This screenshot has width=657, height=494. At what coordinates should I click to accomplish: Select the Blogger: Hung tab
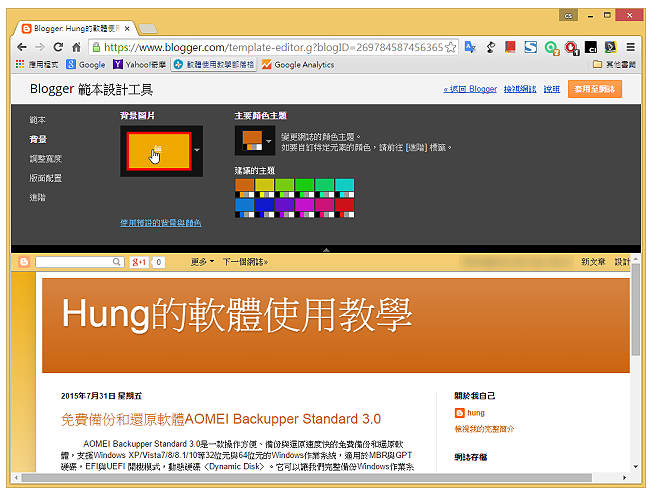pyautogui.click(x=75, y=28)
